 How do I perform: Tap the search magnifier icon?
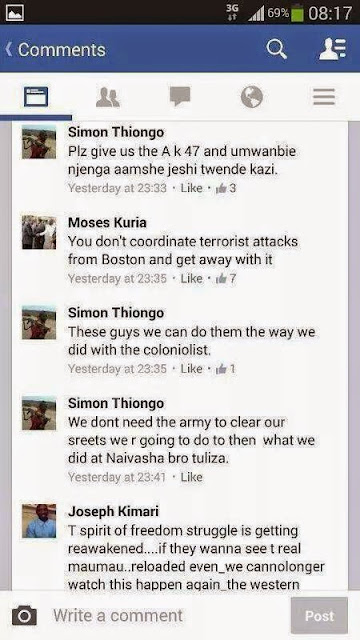point(277,49)
